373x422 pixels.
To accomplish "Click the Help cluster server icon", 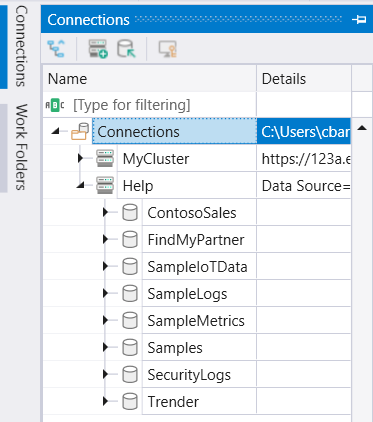I will [105, 185].
